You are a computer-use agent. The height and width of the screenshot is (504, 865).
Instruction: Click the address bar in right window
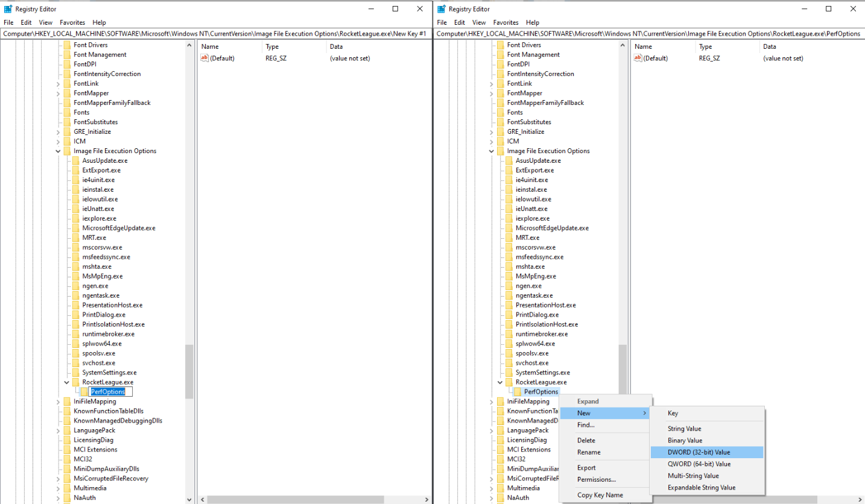(650, 34)
